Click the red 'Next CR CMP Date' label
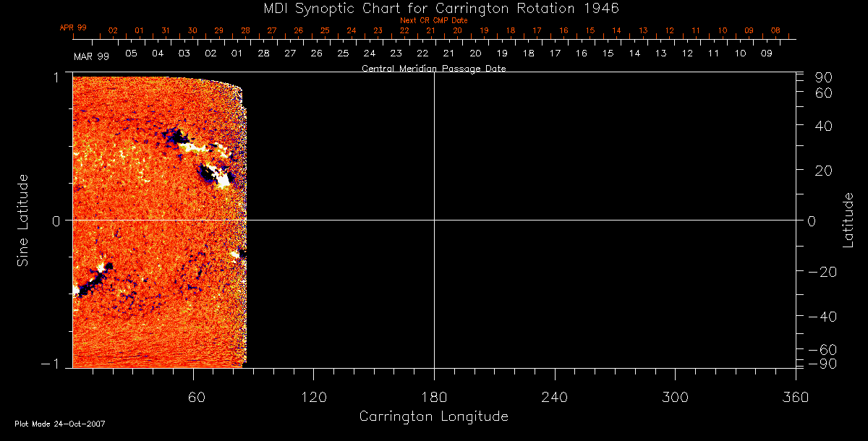 (434, 20)
